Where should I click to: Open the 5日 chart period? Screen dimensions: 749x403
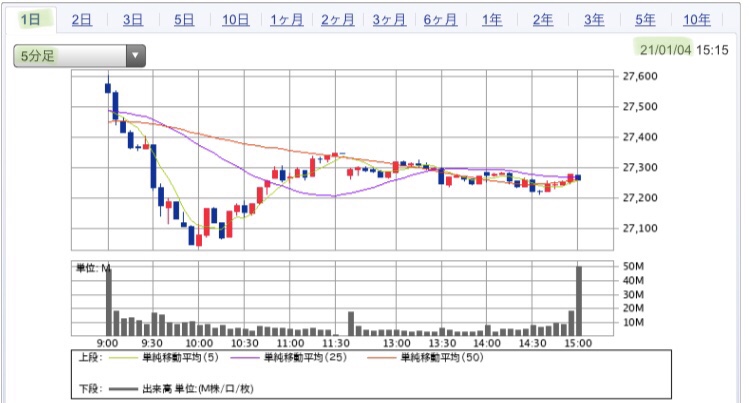point(184,20)
